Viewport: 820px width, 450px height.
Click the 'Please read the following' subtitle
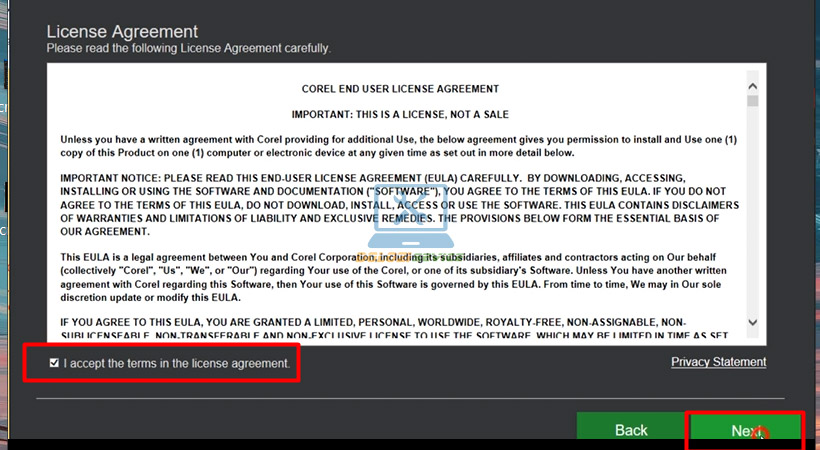188,48
